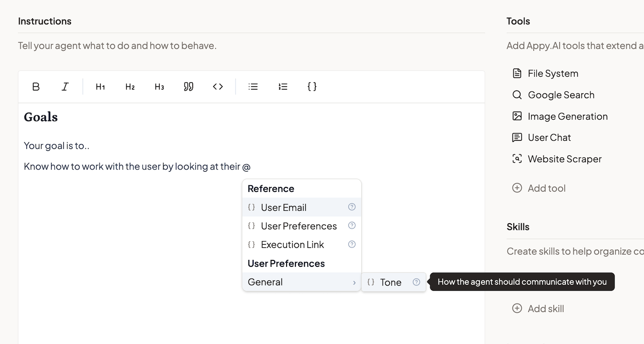Pick the Execution Link reference
This screenshot has width=644, height=344.
[x=292, y=245]
